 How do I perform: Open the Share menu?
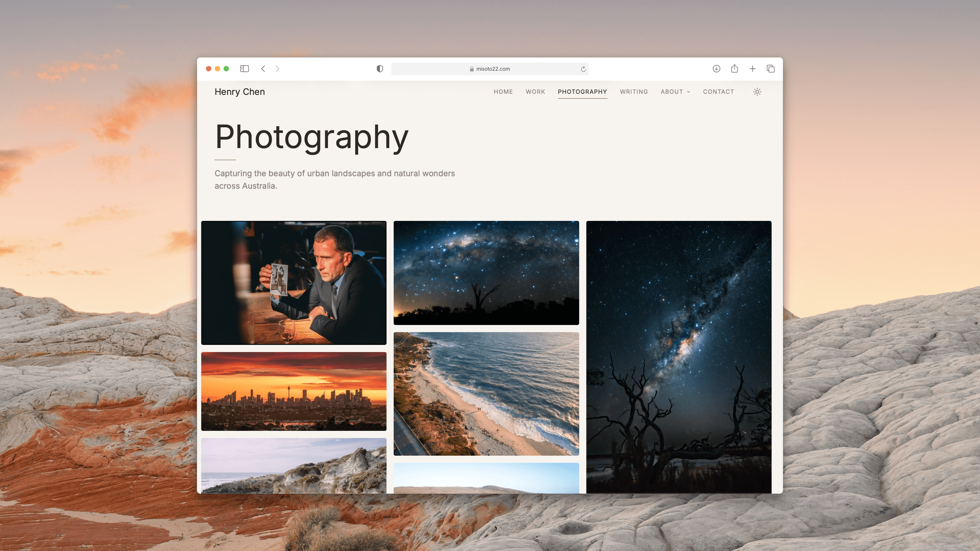[735, 69]
